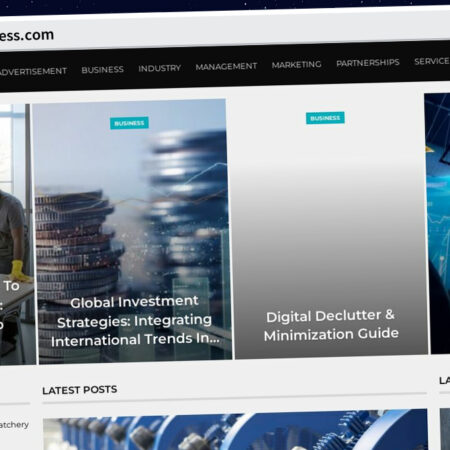Click the Latest Posts heading
Viewport: 450px width, 450px height.
click(80, 390)
